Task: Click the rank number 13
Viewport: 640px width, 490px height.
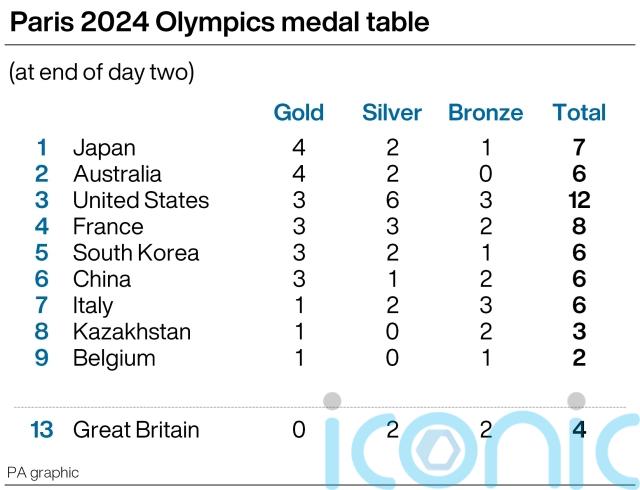Action: (x=41, y=430)
